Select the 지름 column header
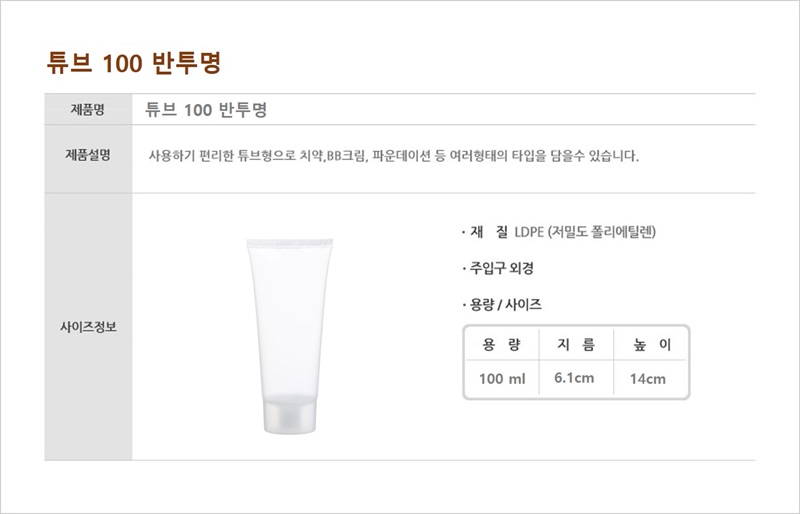 click(575, 345)
